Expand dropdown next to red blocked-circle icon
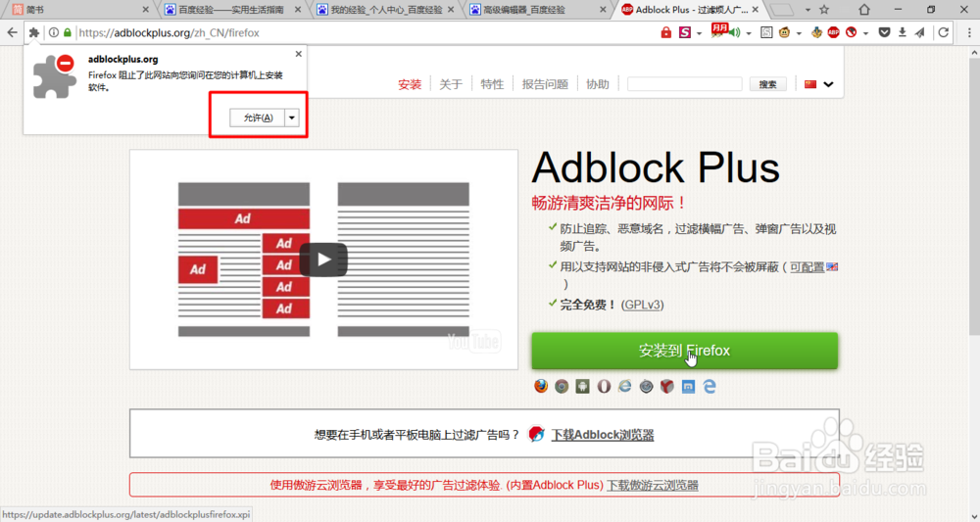Image resolution: width=980 pixels, height=522 pixels. coord(865,33)
